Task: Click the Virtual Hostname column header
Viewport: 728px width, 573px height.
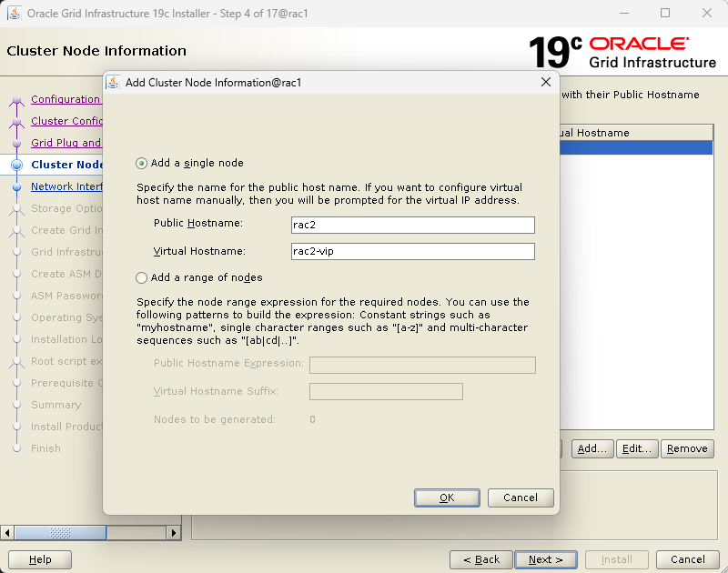Action: [x=636, y=133]
